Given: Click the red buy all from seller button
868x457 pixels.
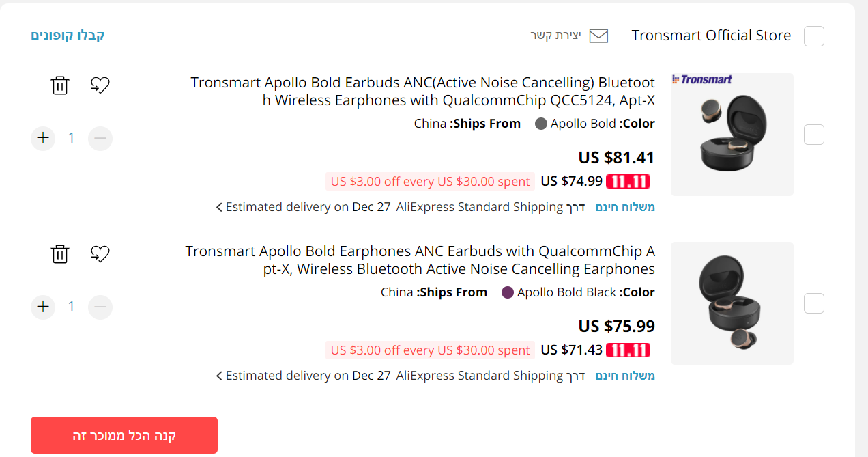Looking at the screenshot, I should pos(124,435).
